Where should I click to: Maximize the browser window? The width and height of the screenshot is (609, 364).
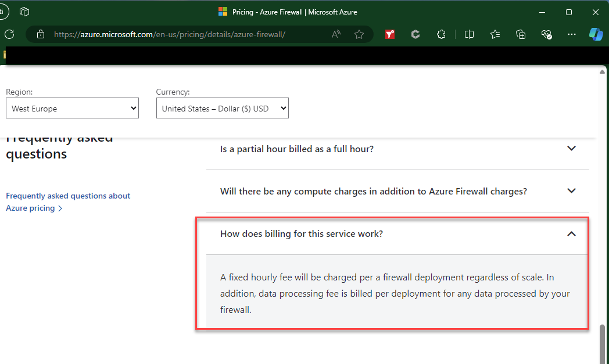tap(568, 12)
